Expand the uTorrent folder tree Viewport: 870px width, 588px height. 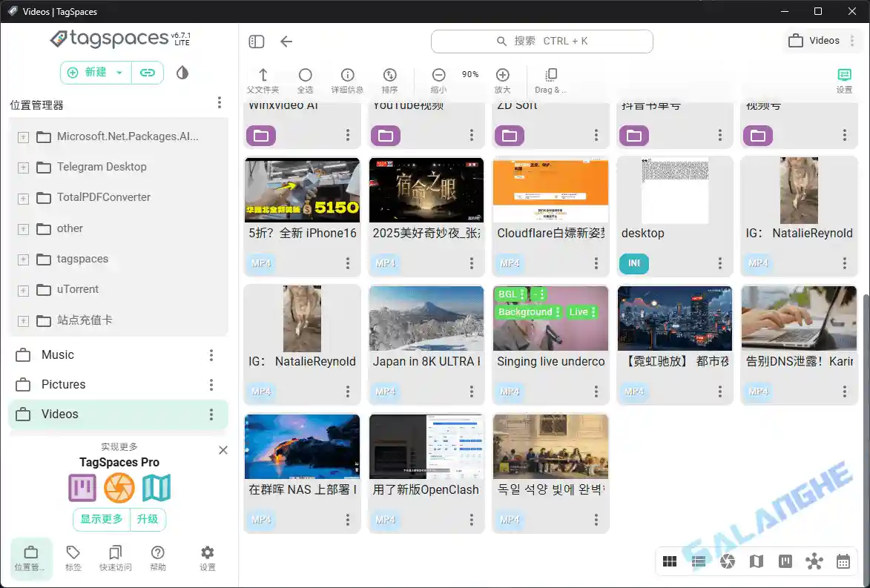tap(22, 289)
